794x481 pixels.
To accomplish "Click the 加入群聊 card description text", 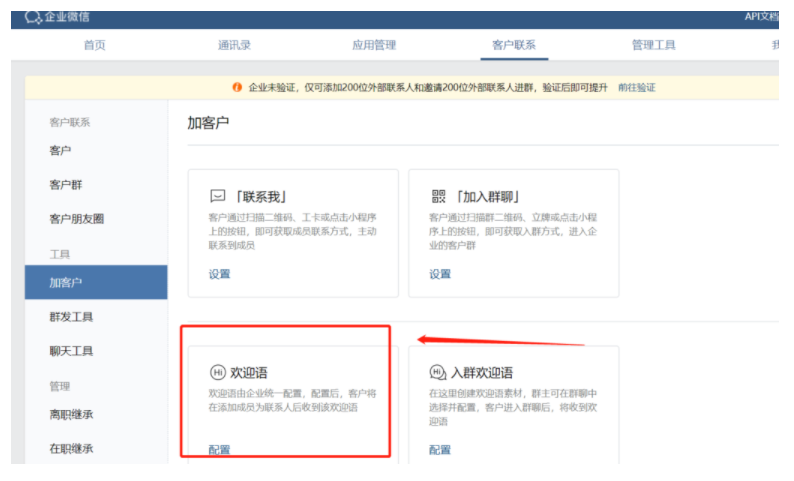I will click(513, 231).
